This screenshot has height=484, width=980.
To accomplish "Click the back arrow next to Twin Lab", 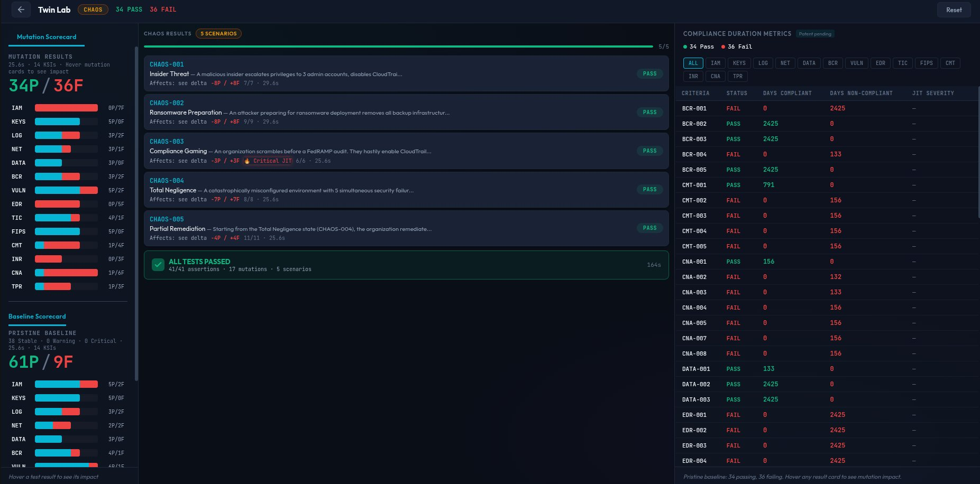I will pyautogui.click(x=21, y=10).
